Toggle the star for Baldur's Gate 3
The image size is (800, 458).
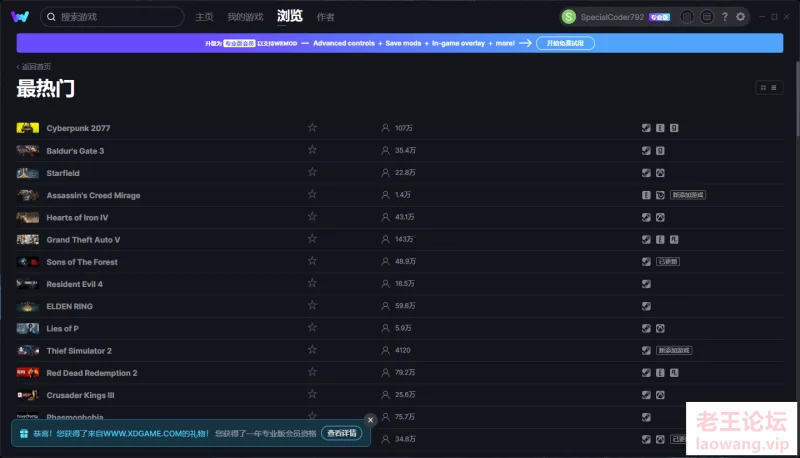point(312,150)
